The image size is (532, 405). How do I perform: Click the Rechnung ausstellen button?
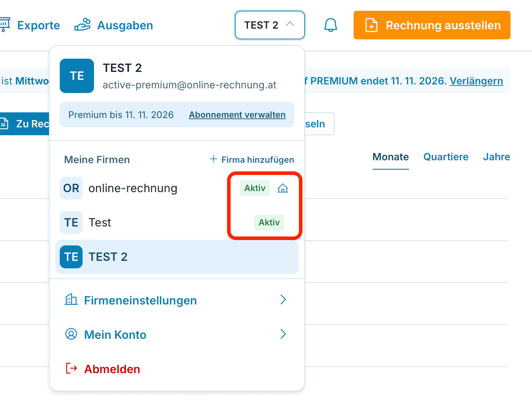(x=432, y=25)
